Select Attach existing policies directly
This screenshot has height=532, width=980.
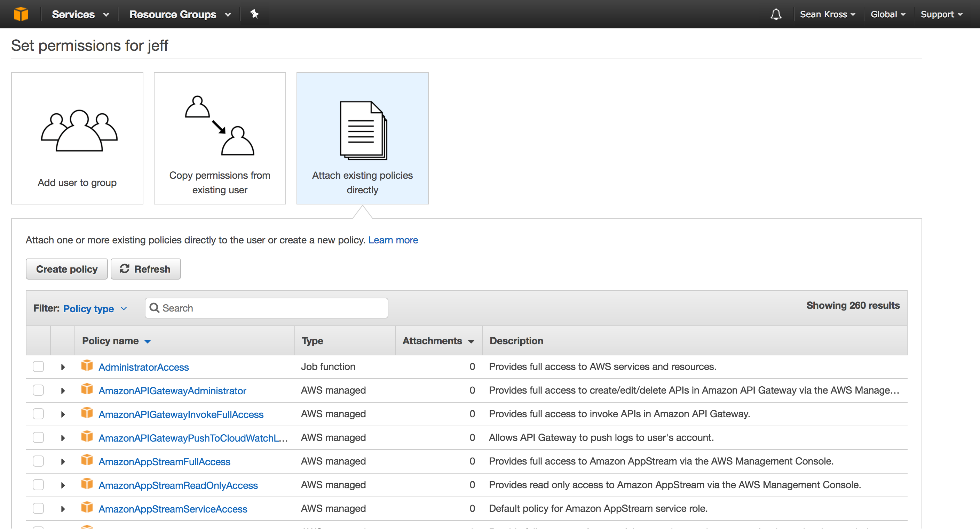(363, 138)
